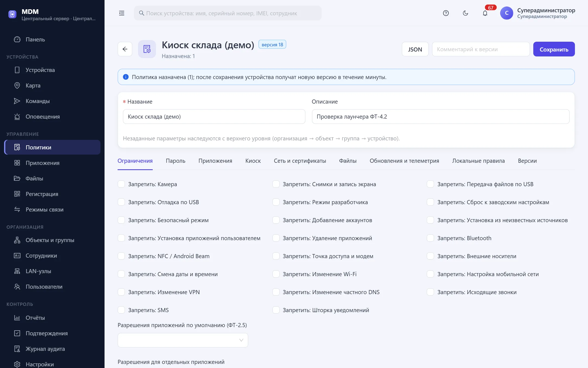588x368 pixels.
Task: Check Запретить: Отладка по USB
Action: pos(121,202)
